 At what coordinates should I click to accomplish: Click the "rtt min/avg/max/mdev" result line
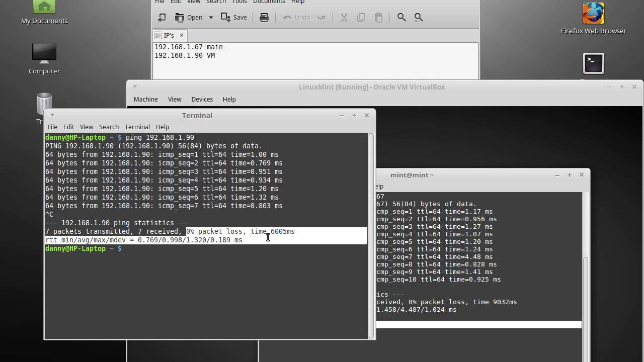click(x=143, y=240)
